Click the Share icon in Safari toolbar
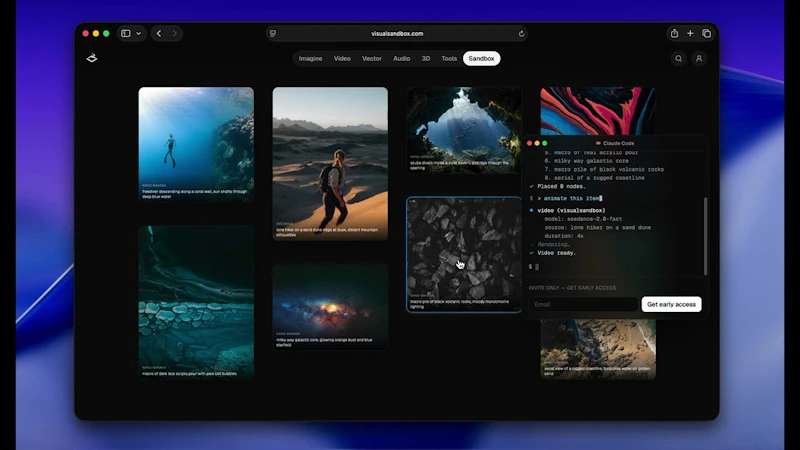The height and width of the screenshot is (450, 800). [x=674, y=34]
